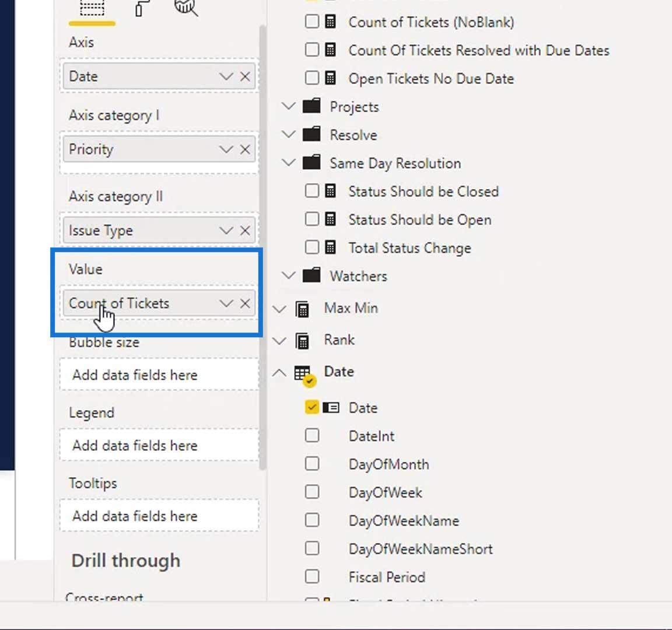Remove Count of Tickets from Value

pyautogui.click(x=245, y=303)
